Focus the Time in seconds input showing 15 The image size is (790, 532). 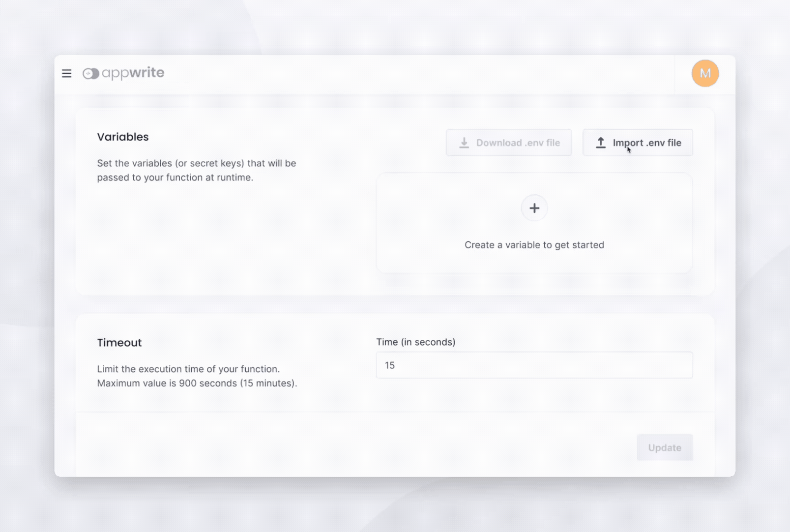point(534,365)
